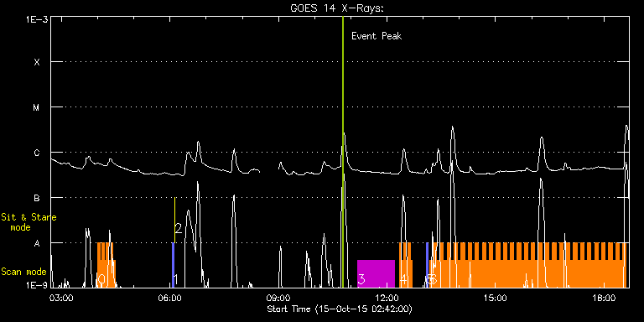Select the Start Time axis caption
Screen dimensions: 644x322
tap(340, 309)
